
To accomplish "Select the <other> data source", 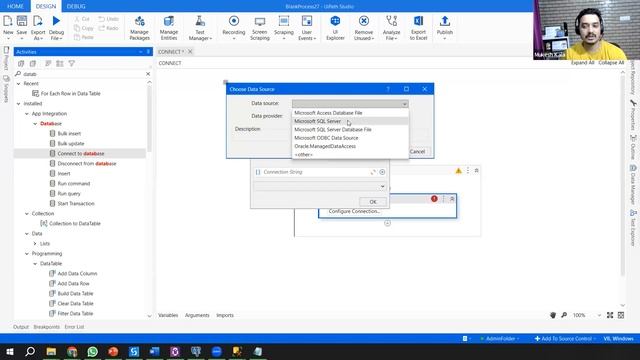I will point(350,155).
